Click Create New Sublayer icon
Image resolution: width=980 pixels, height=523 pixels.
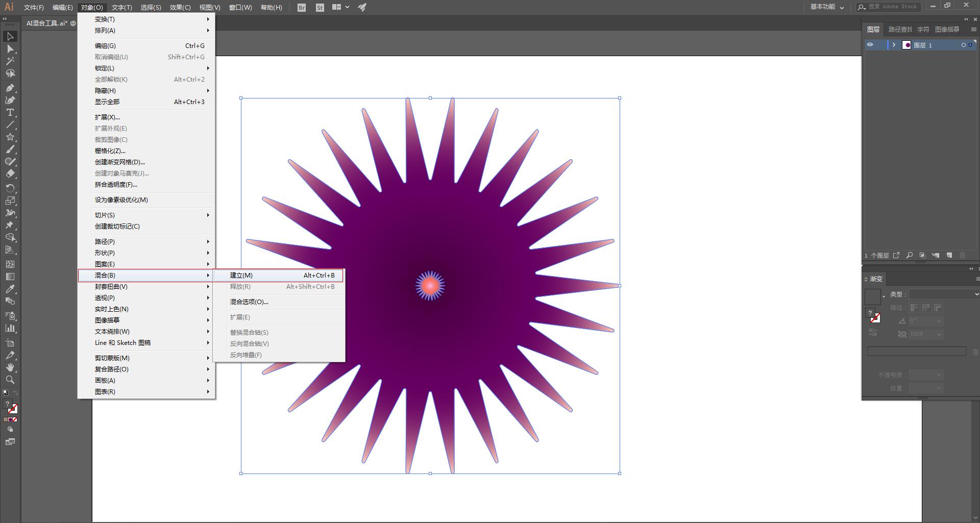(x=936, y=255)
